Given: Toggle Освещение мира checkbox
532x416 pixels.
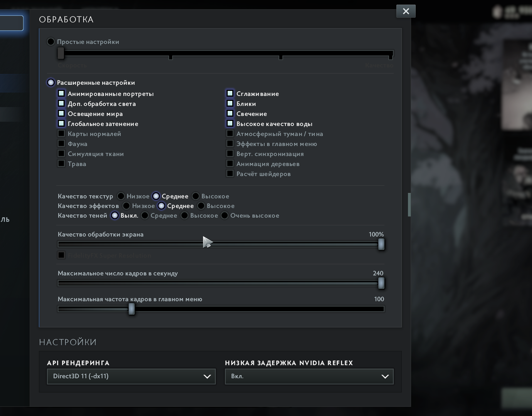Looking at the screenshot, I should pyautogui.click(x=61, y=113).
